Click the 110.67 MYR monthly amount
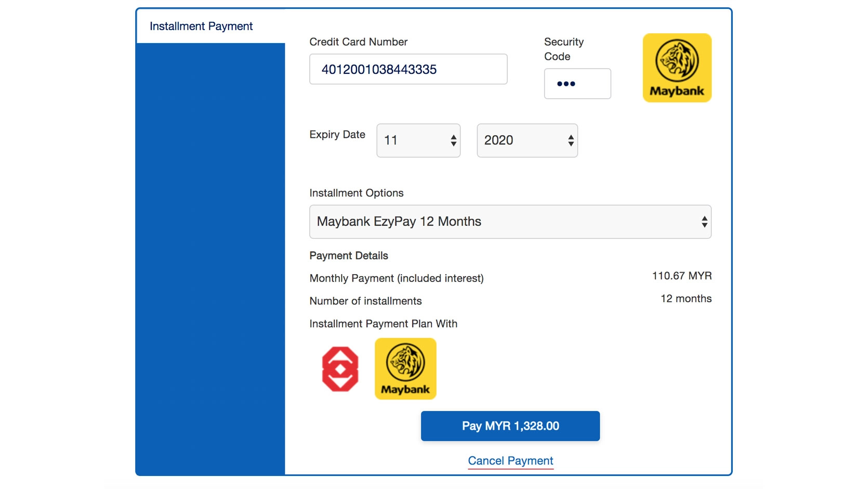This screenshot has width=868, height=489. tap(681, 276)
